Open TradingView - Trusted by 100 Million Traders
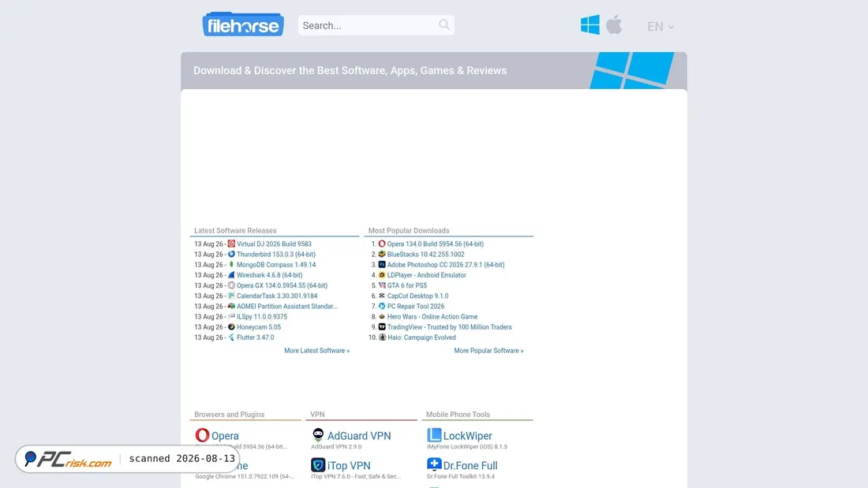Screen dimensions: 868x488 (450, 327)
